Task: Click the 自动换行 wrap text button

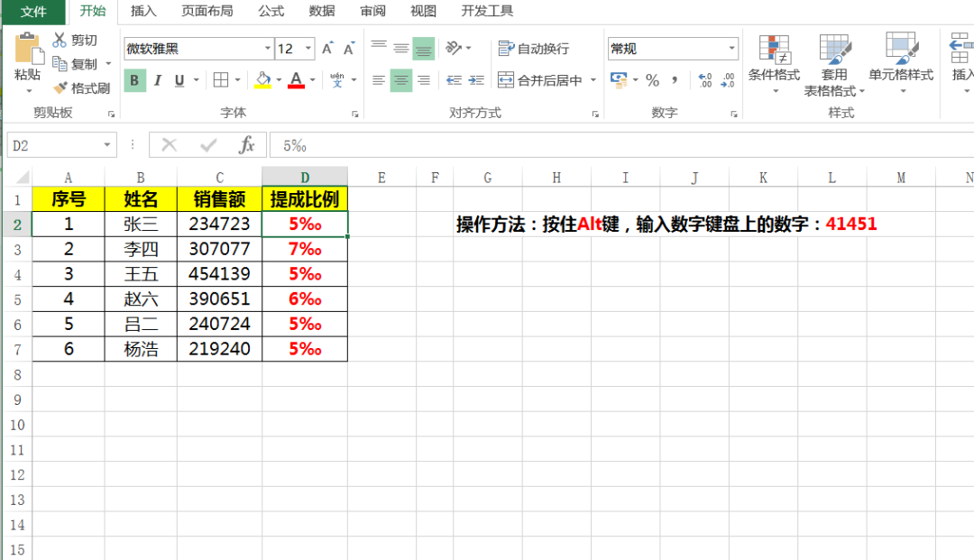Action: tap(534, 49)
